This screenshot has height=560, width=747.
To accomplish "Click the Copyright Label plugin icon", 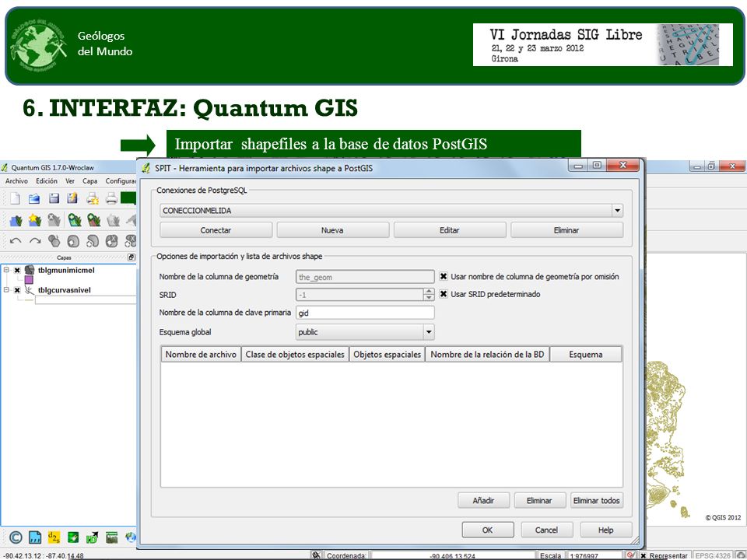I will click(16, 537).
